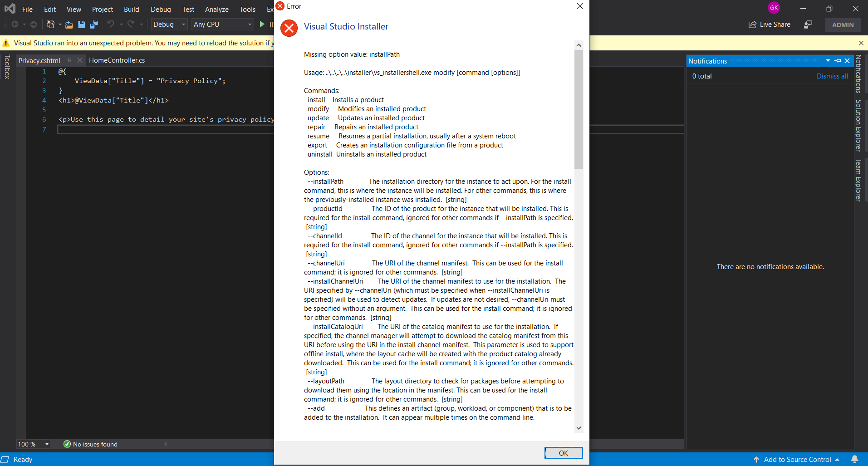868x466 pixels.
Task: Open the Build menu
Action: [x=132, y=9]
